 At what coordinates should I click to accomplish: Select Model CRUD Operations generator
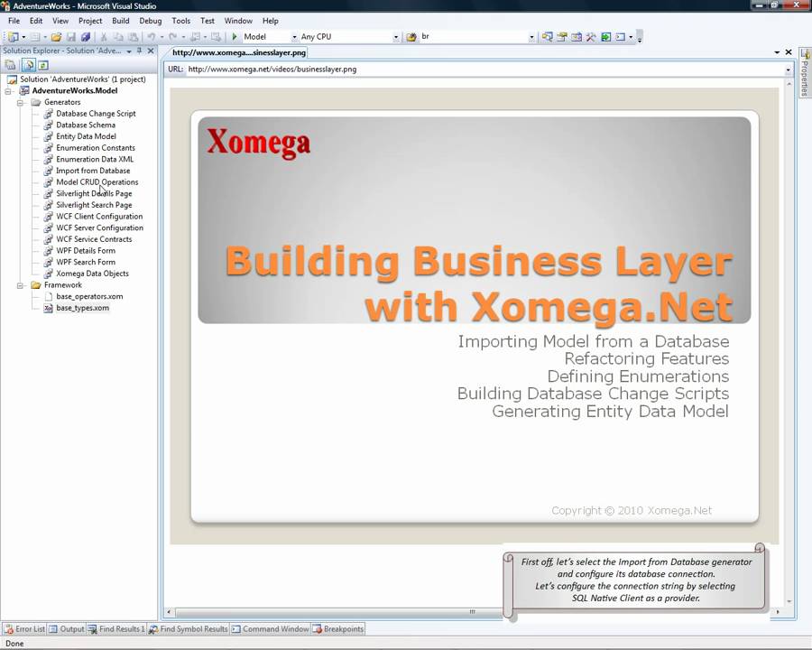coord(97,182)
